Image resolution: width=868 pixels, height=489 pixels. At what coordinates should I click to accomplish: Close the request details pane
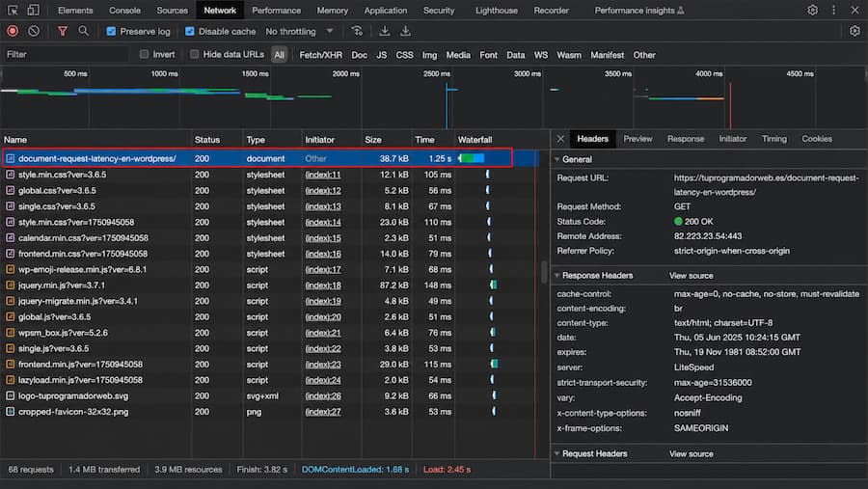(x=560, y=139)
